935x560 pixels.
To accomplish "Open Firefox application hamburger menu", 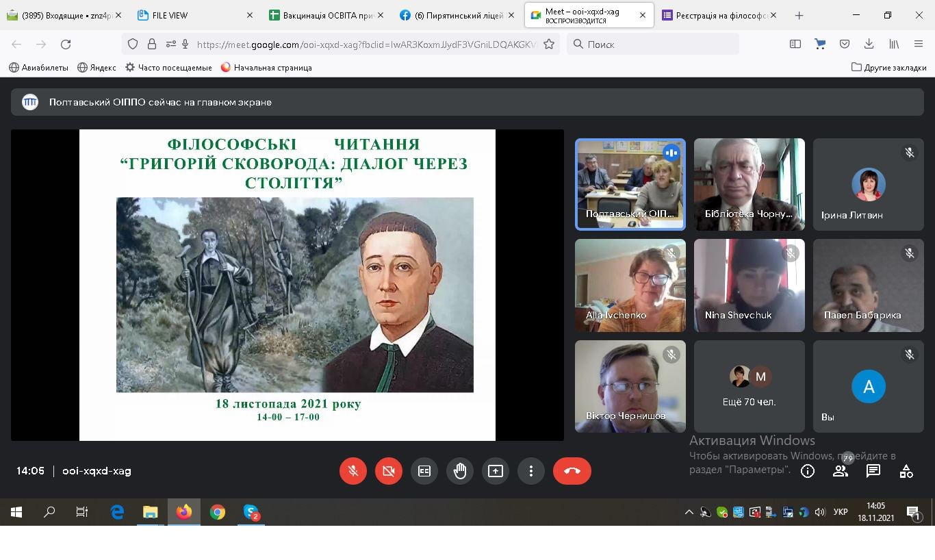I will (919, 44).
